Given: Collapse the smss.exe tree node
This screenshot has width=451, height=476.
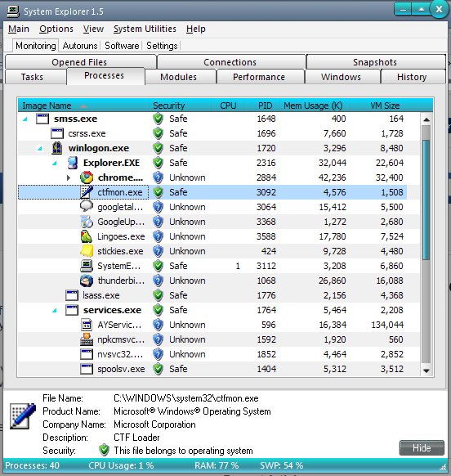Looking at the screenshot, I should tap(25, 119).
